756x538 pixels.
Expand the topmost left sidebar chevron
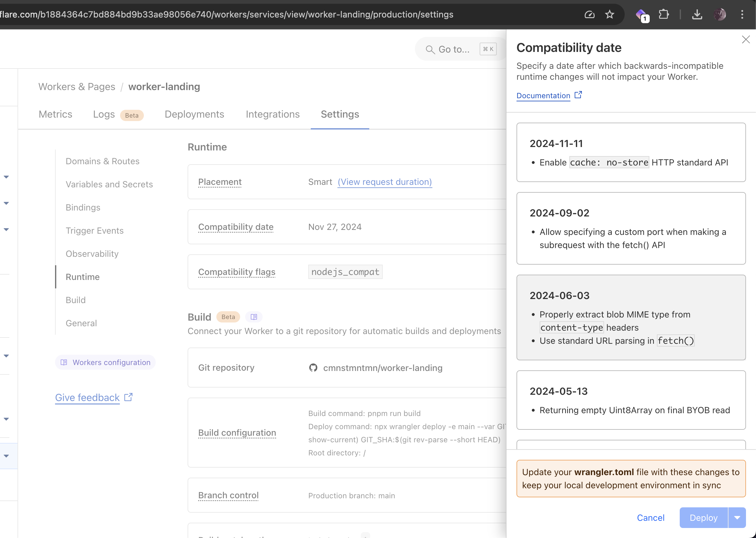[6, 177]
